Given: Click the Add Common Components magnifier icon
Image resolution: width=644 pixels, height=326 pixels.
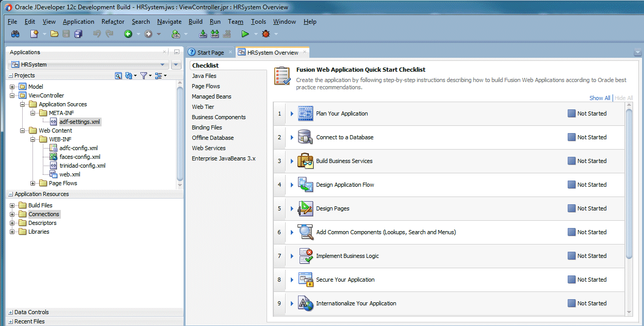Looking at the screenshot, I should pos(305,232).
